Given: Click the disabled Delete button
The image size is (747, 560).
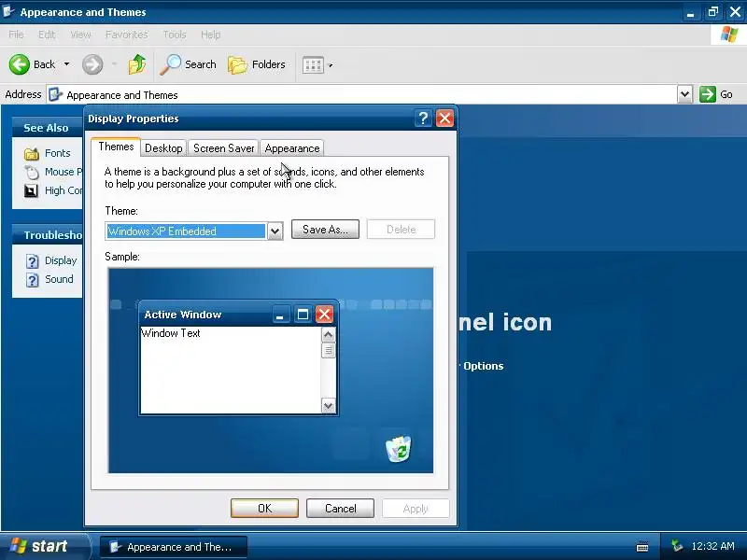Looking at the screenshot, I should pyautogui.click(x=402, y=230).
